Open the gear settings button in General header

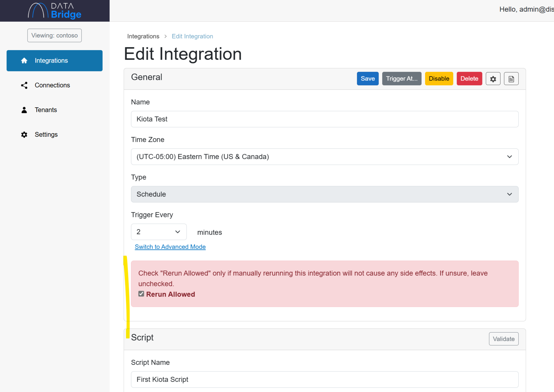tap(493, 79)
